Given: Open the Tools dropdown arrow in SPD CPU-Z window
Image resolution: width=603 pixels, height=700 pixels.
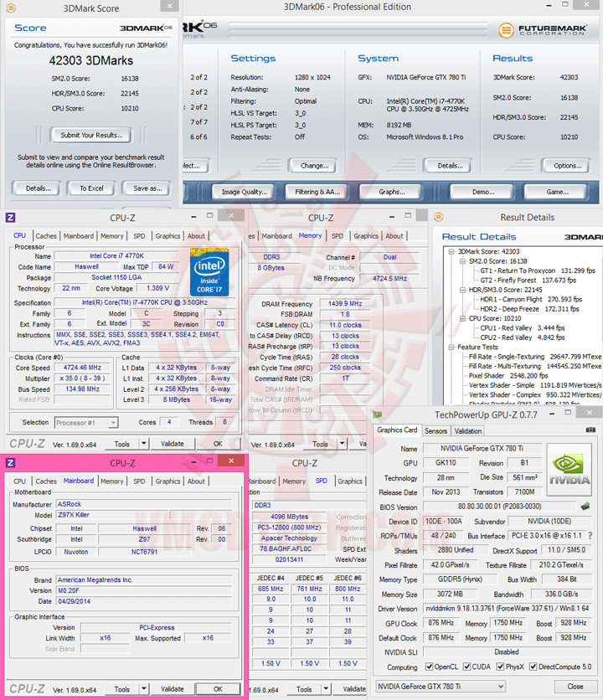Looking at the screenshot, I should click(326, 689).
